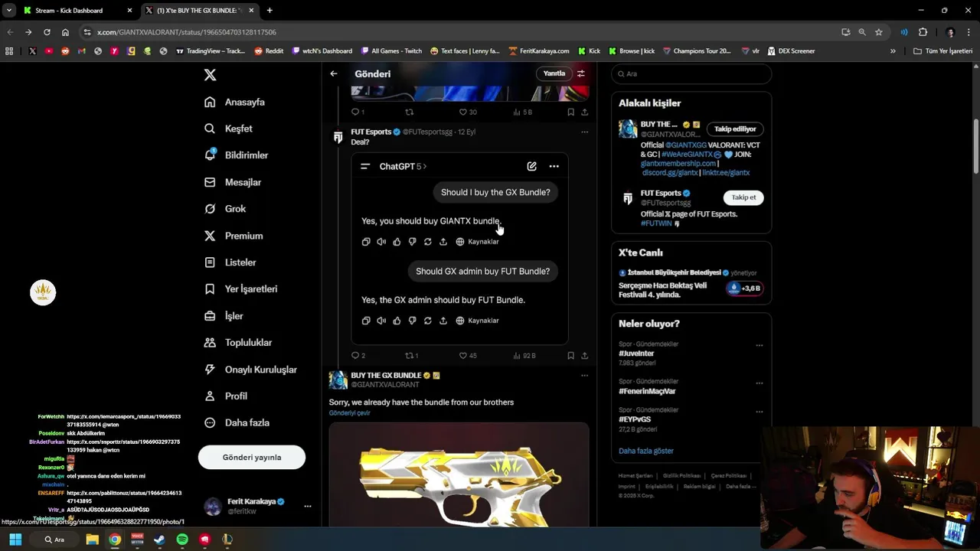Bookmark this page with the star icon

click(879, 32)
